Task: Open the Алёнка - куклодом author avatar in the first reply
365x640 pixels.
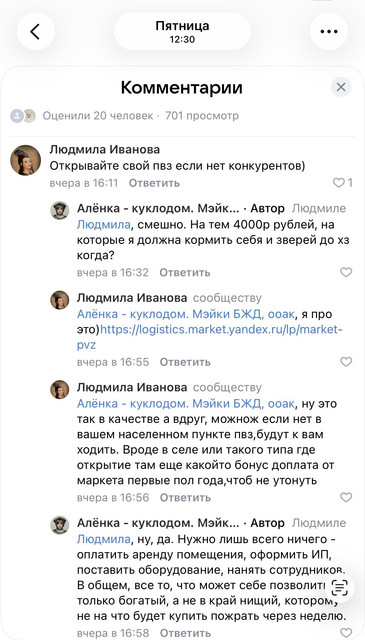Action: pyautogui.click(x=60, y=211)
